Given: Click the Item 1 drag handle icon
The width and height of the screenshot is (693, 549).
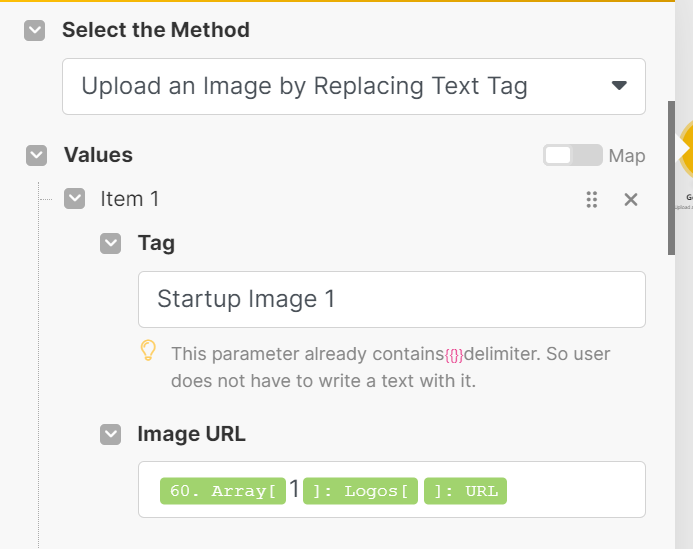Looking at the screenshot, I should coord(591,199).
